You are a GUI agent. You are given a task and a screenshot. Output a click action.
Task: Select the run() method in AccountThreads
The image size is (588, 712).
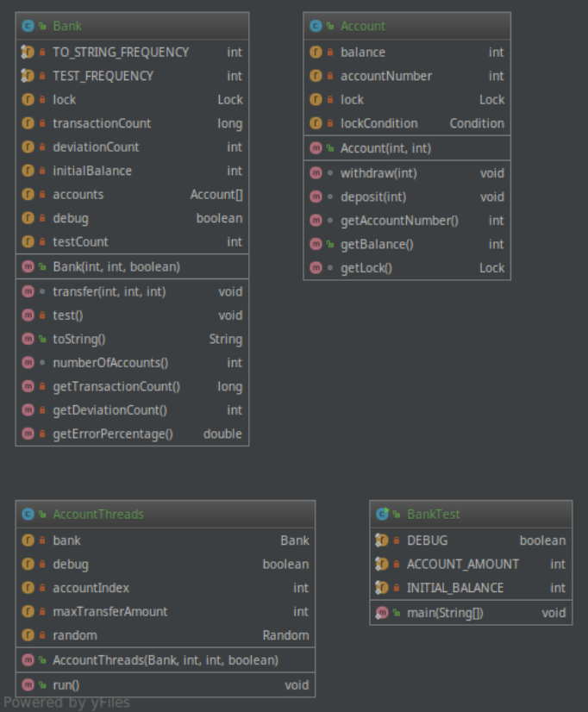(x=166, y=684)
